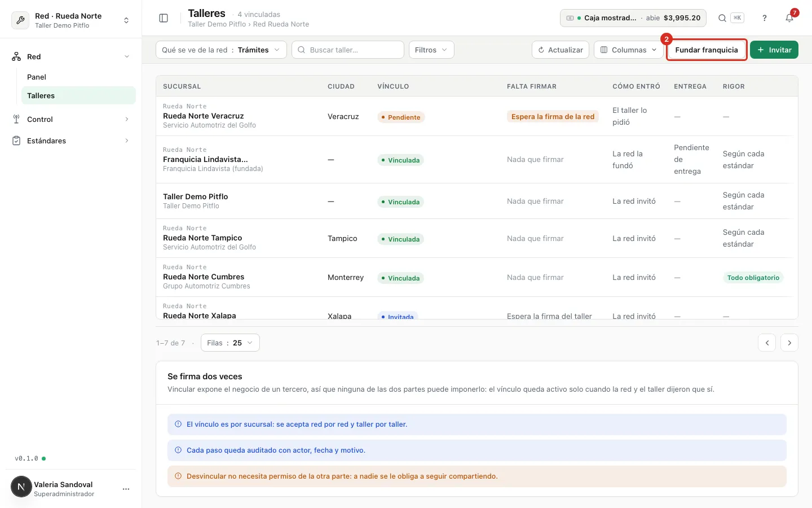Open search with the magnifier icon
This screenshot has width=812, height=508.
(x=722, y=18)
